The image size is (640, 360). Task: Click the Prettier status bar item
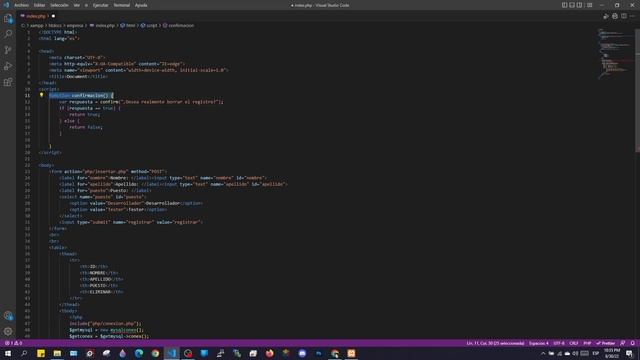(x=606, y=343)
